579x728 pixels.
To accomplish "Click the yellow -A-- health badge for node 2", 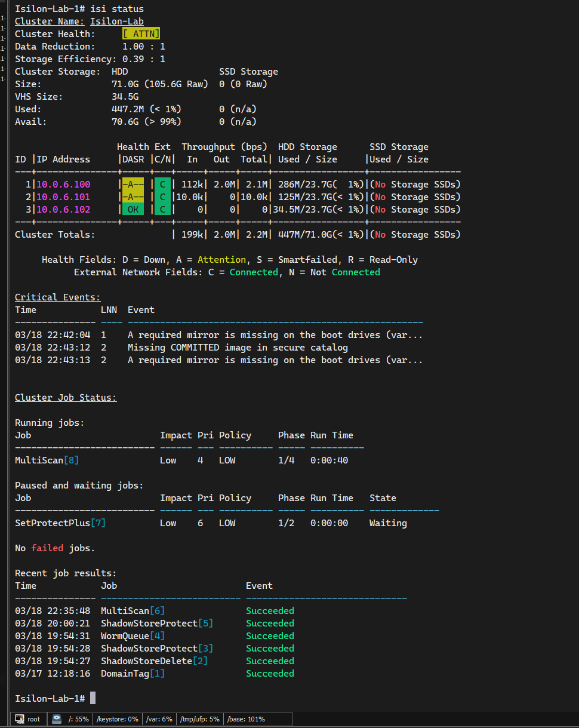I will 131,196.
